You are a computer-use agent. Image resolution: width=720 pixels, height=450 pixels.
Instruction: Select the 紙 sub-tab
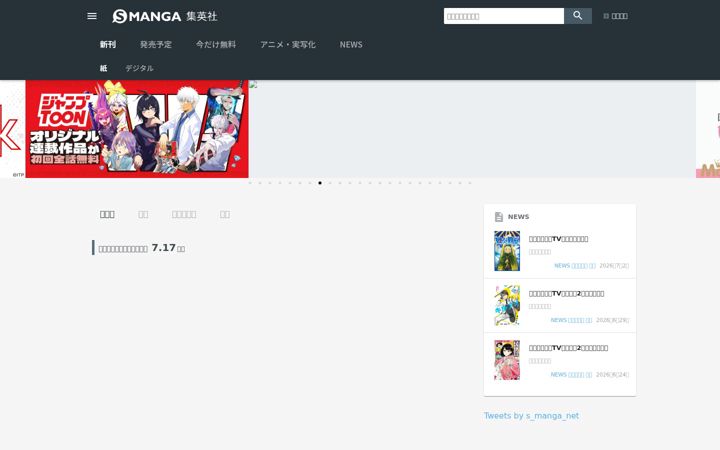(x=104, y=68)
